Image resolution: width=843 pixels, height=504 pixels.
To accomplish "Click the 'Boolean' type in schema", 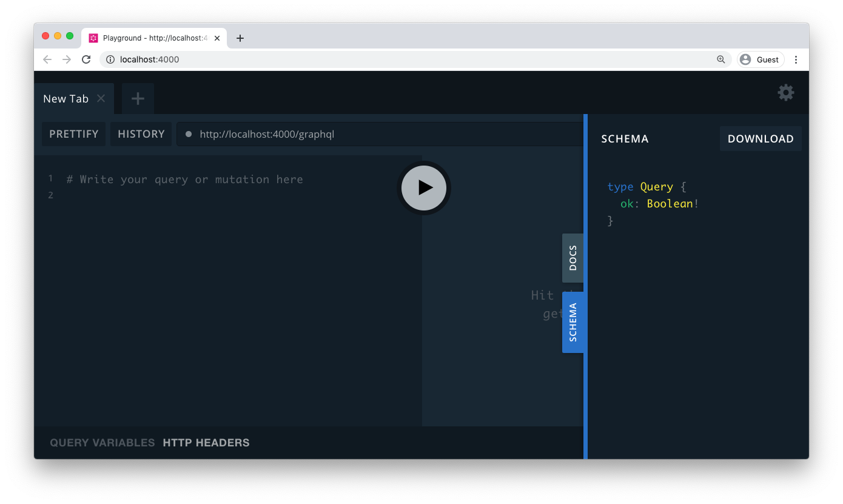I will (670, 204).
